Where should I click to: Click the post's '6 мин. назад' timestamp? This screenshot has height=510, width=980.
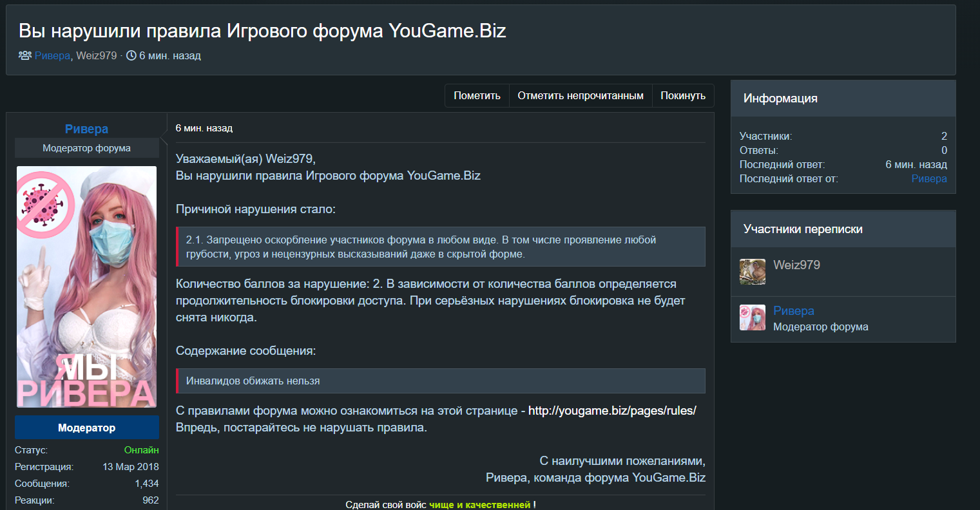(x=204, y=128)
